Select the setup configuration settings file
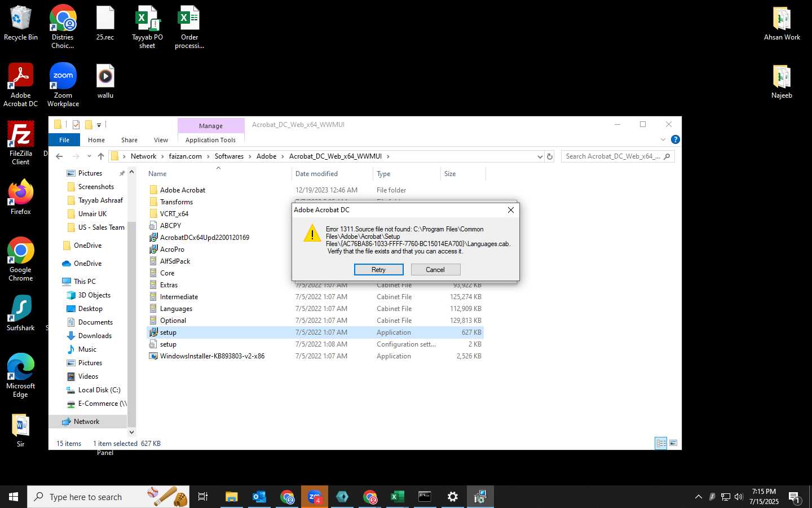 click(x=315, y=344)
